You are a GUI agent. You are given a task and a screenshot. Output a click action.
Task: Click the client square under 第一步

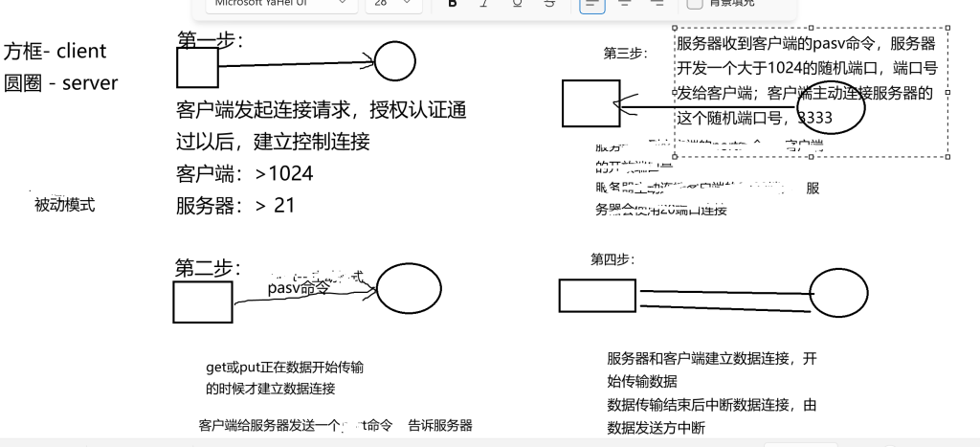197,67
